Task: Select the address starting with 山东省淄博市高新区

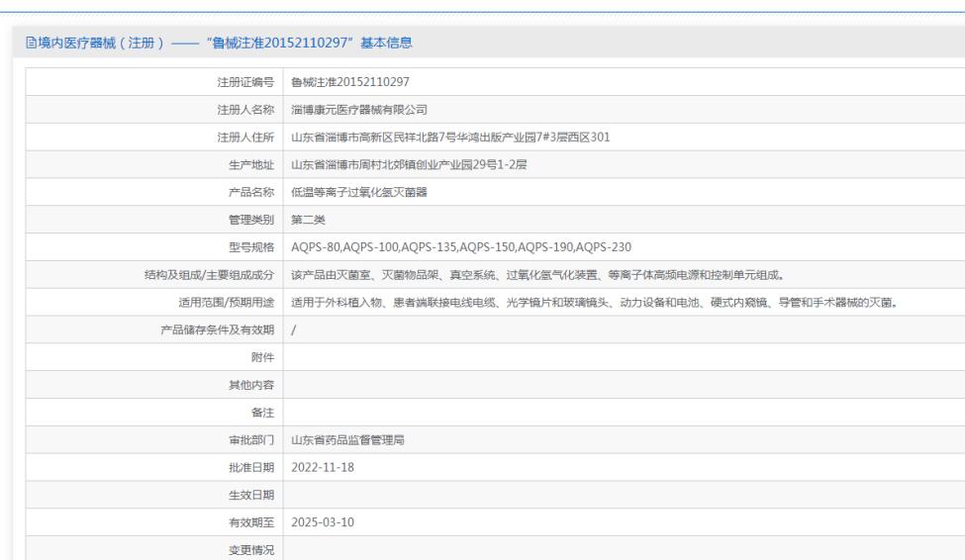Action: tap(450, 138)
